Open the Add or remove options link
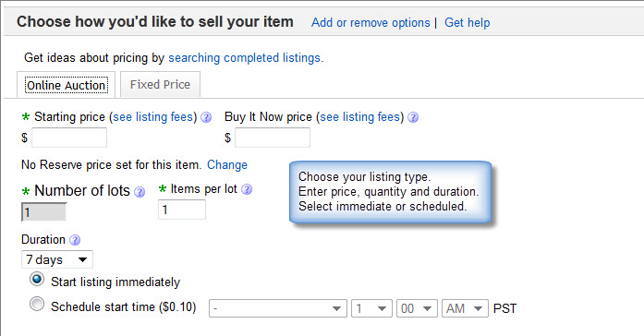The image size is (644, 336). (x=371, y=22)
